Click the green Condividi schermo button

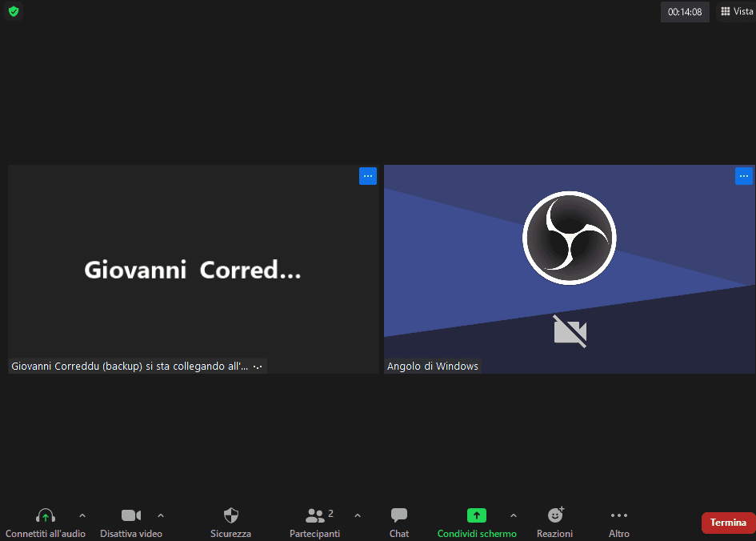pos(477,516)
